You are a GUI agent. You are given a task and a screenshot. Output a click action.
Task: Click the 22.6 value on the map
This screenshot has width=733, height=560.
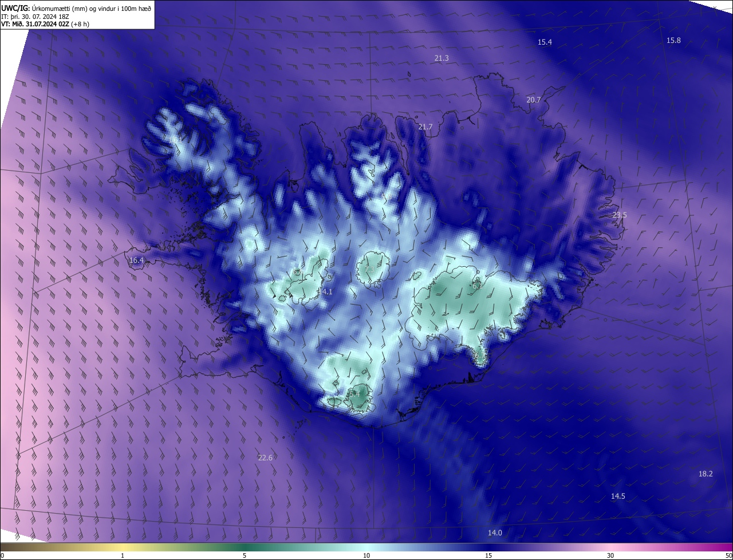265,458
